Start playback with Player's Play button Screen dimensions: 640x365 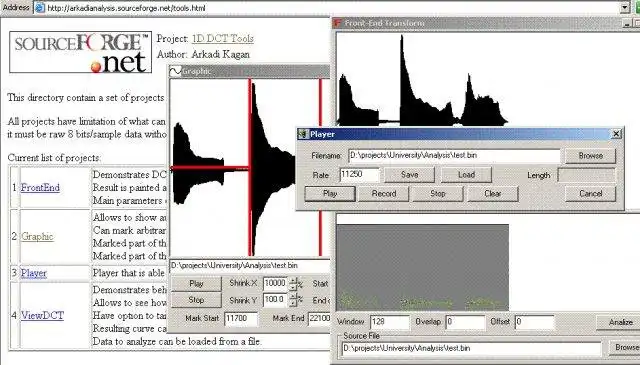pyautogui.click(x=330, y=194)
